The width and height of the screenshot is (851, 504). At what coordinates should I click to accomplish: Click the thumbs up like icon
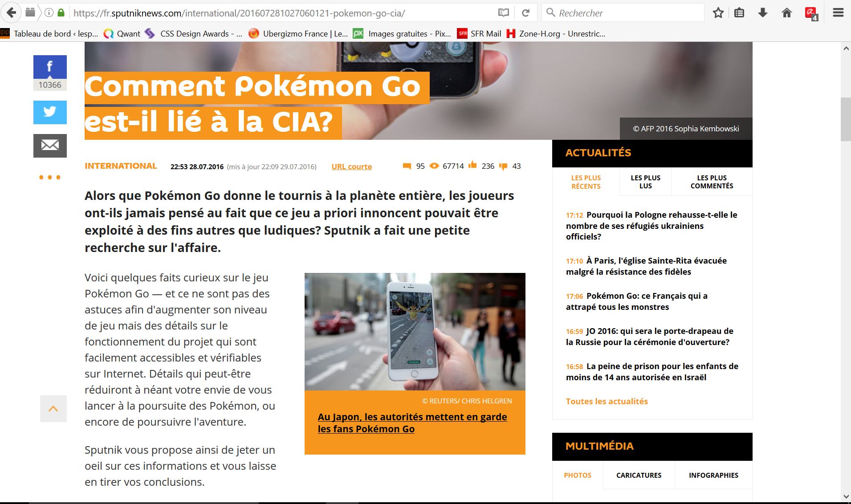tap(472, 166)
